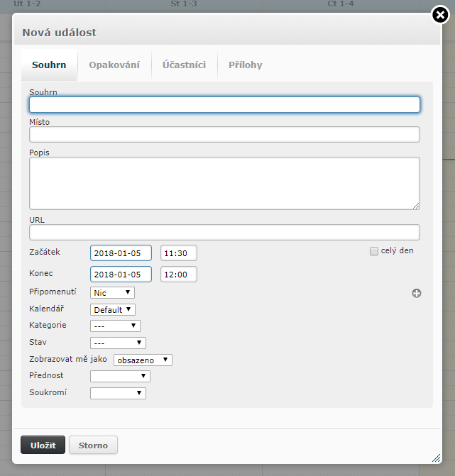The height and width of the screenshot is (476, 455).
Task: Click the Začátek date field
Action: [x=121, y=253]
